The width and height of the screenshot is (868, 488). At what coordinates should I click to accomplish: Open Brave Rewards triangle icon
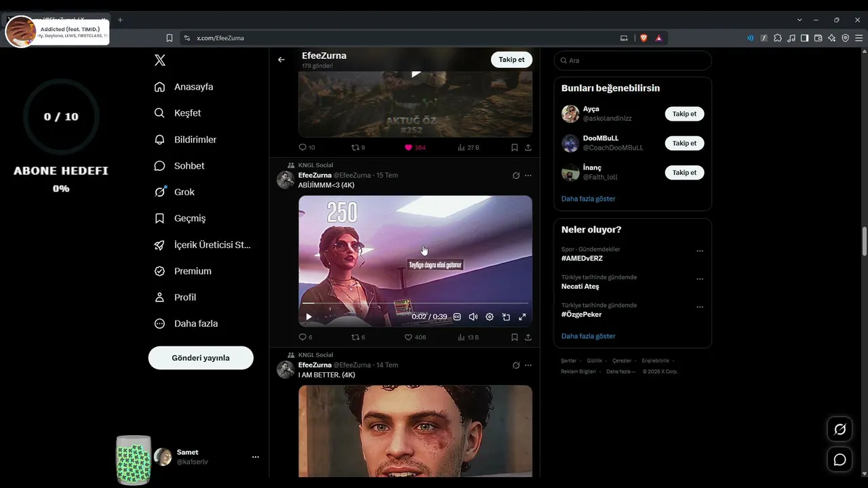(x=658, y=38)
